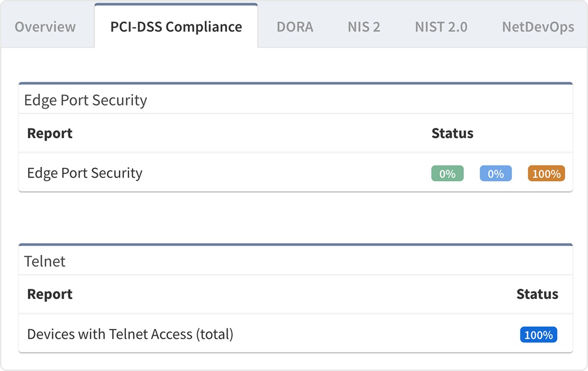Sort by Status in Edge Port Security table
This screenshot has height=371, width=588.
click(452, 134)
